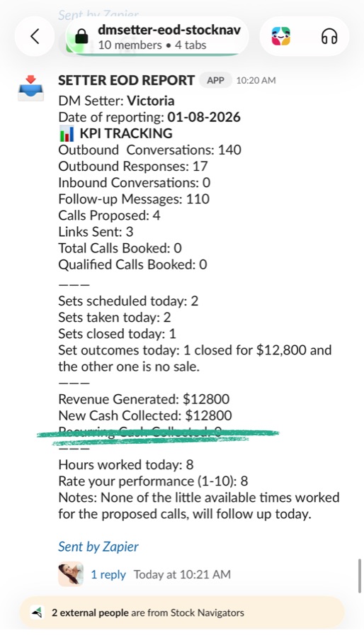Tap the green scribbled-out Recurring Cash line

coord(158,433)
